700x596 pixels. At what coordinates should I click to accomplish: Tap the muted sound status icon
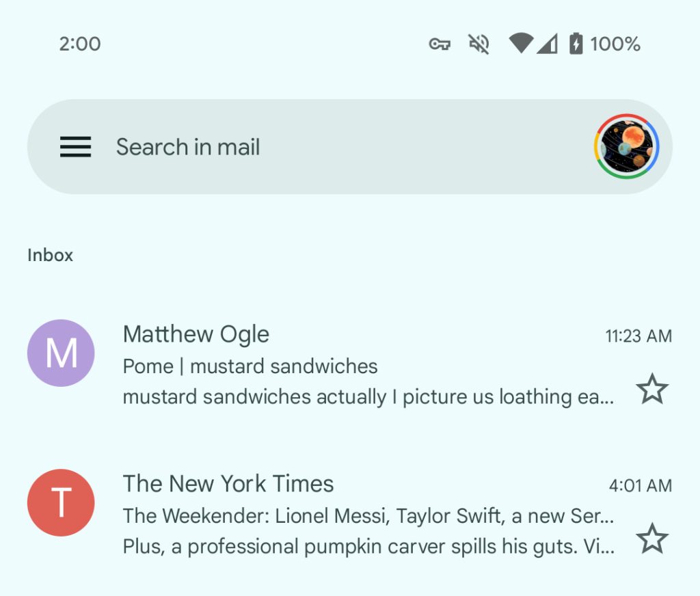pos(479,44)
